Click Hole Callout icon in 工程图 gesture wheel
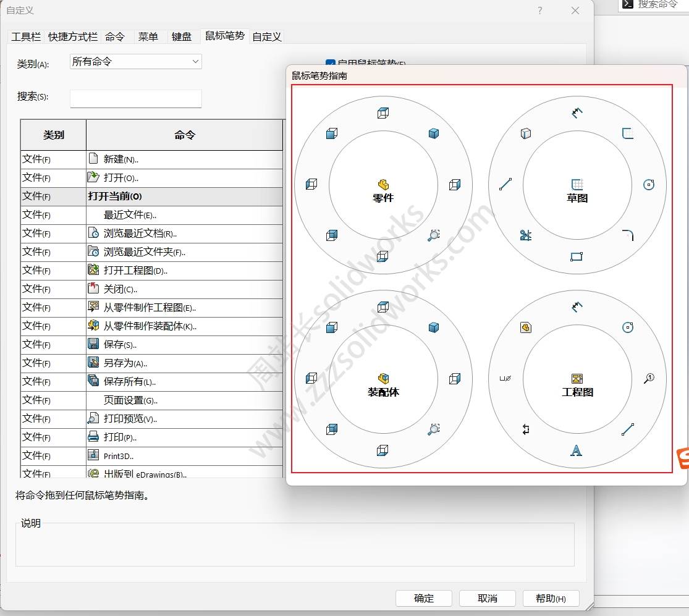The image size is (689, 616). [x=505, y=378]
